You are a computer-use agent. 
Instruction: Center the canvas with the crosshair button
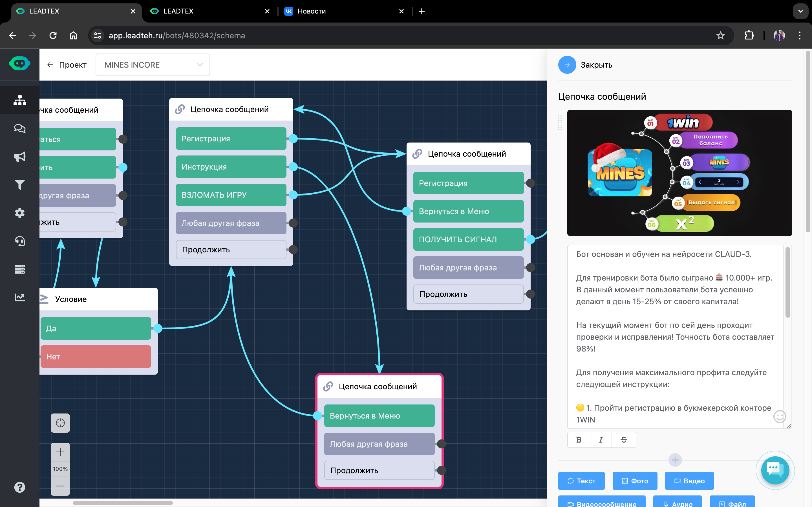(x=60, y=423)
